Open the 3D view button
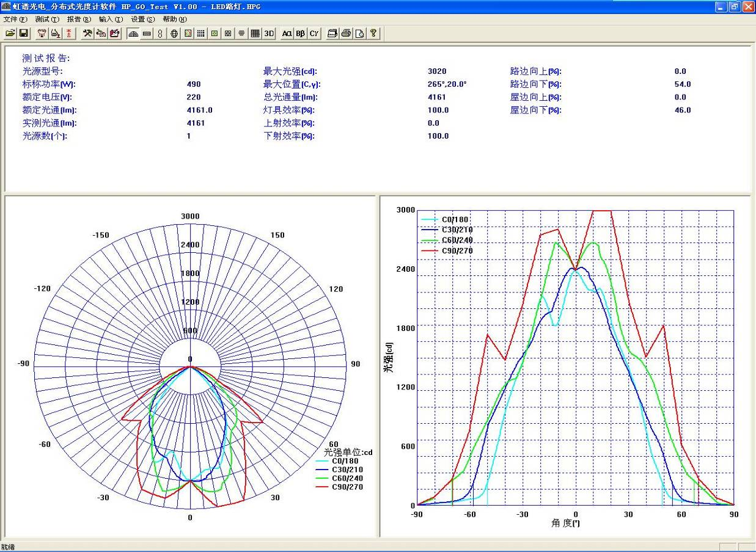756x552 pixels. [x=269, y=34]
